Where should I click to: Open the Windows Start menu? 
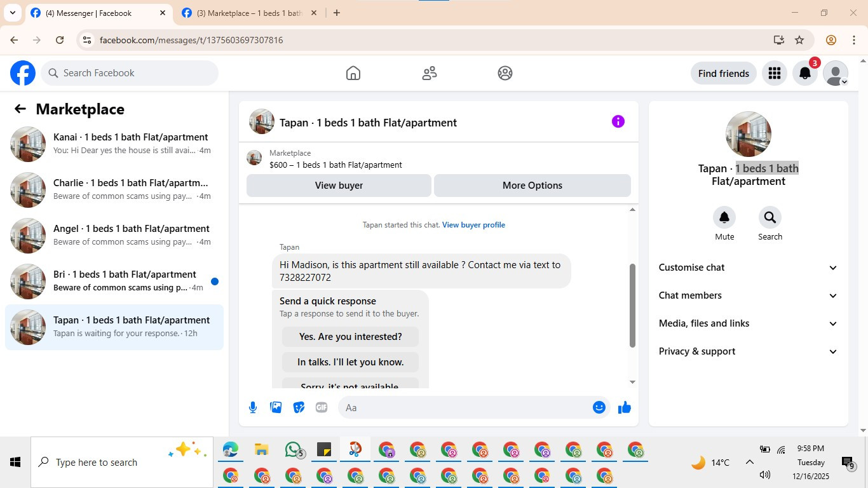click(15, 463)
